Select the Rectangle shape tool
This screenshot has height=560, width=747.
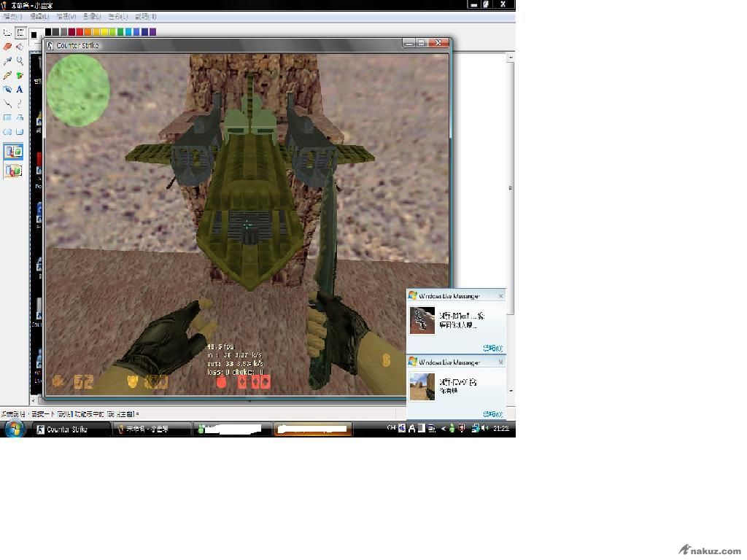click(7, 117)
